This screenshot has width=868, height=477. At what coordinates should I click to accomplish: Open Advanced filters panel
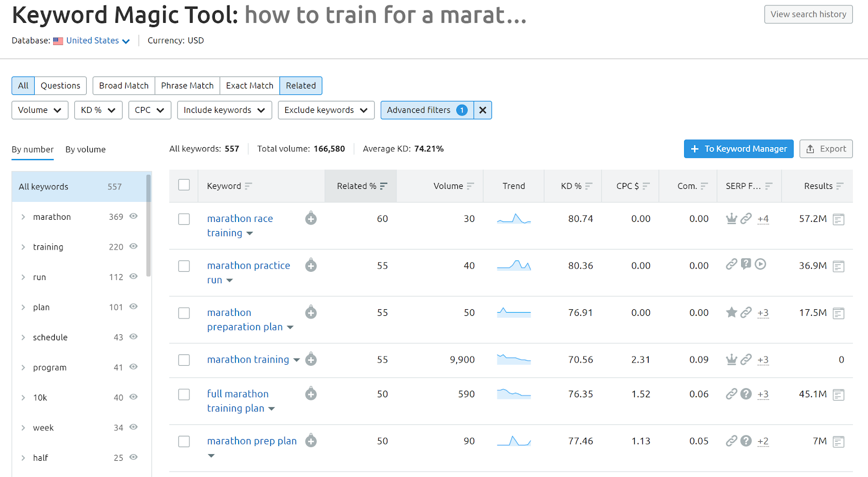click(427, 110)
